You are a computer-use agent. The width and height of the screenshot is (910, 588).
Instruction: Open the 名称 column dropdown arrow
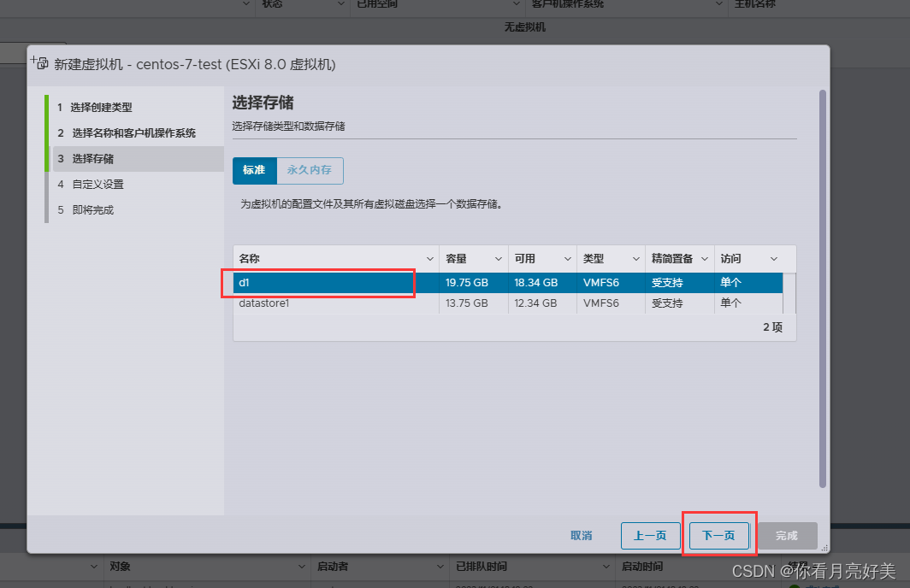tap(430, 259)
